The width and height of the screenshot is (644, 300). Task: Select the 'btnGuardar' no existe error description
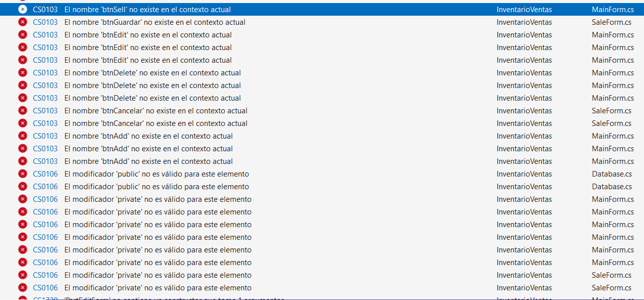click(x=155, y=22)
